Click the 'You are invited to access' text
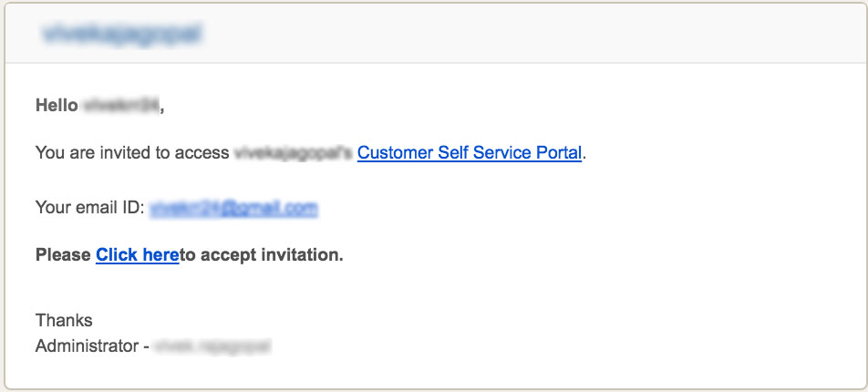868x392 pixels. point(132,153)
